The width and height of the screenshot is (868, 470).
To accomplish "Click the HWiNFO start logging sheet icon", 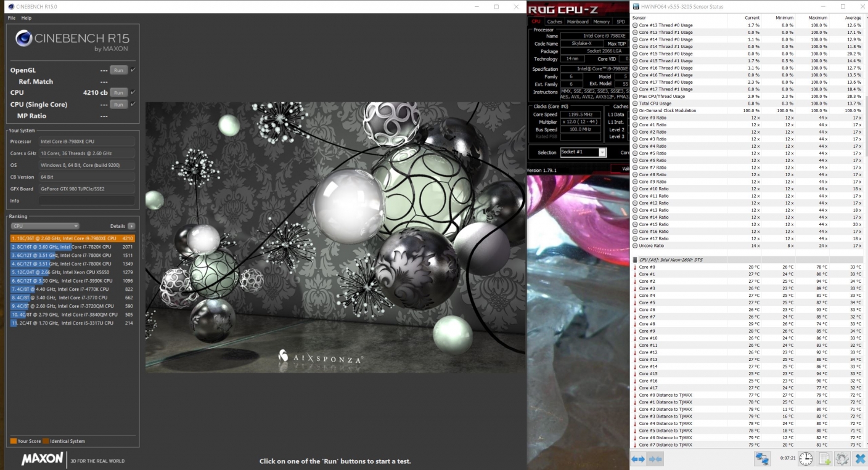I will coord(824,459).
